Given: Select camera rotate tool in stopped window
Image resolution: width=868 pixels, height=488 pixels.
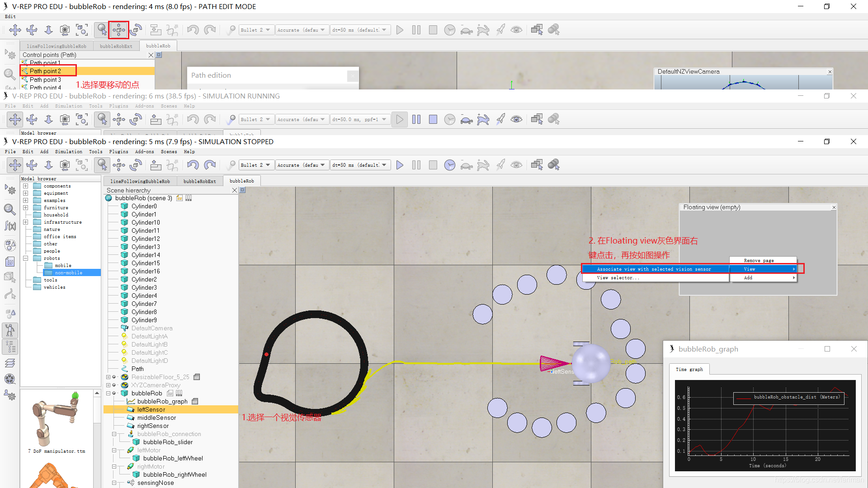Looking at the screenshot, I should pyautogui.click(x=32, y=165).
